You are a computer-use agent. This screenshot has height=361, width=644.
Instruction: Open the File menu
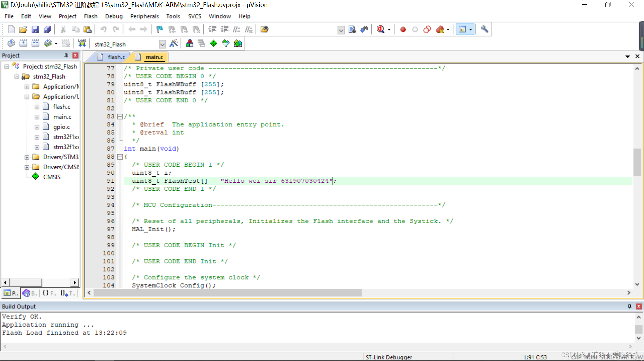coord(9,16)
